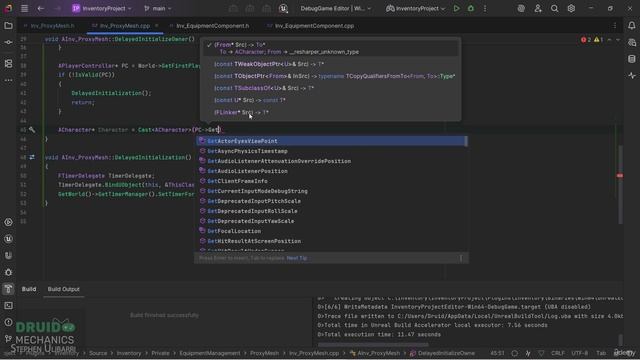Open the Explorer folder tool window
This screenshot has width=640, height=360.
coord(8,26)
